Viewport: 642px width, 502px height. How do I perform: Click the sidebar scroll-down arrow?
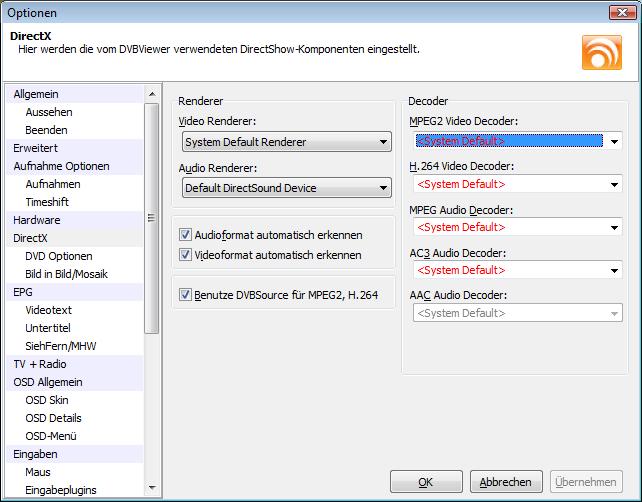point(152,488)
